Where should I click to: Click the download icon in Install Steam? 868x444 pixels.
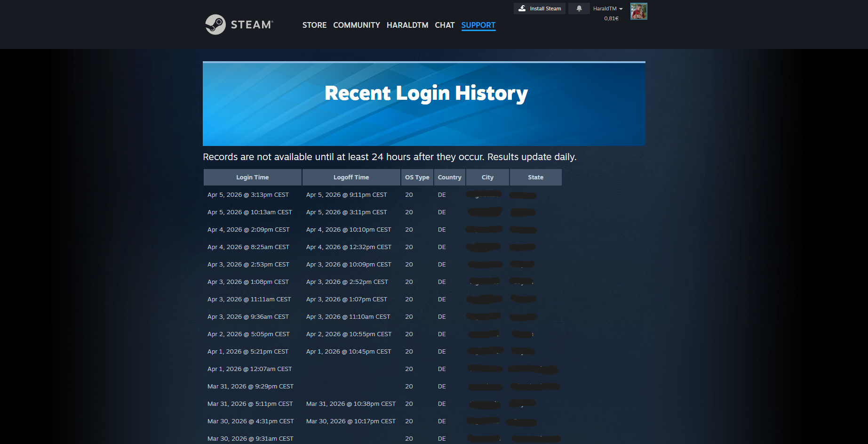[x=522, y=8]
